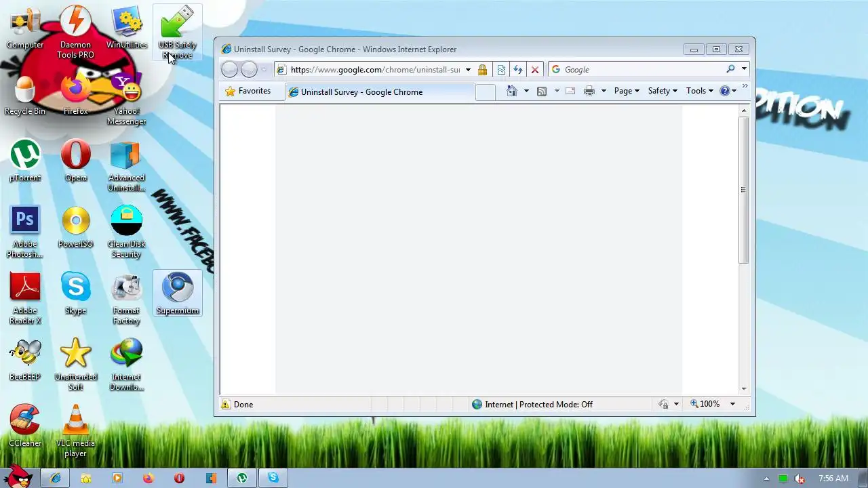Open the privacy report dropdown in status bar

[676, 404]
